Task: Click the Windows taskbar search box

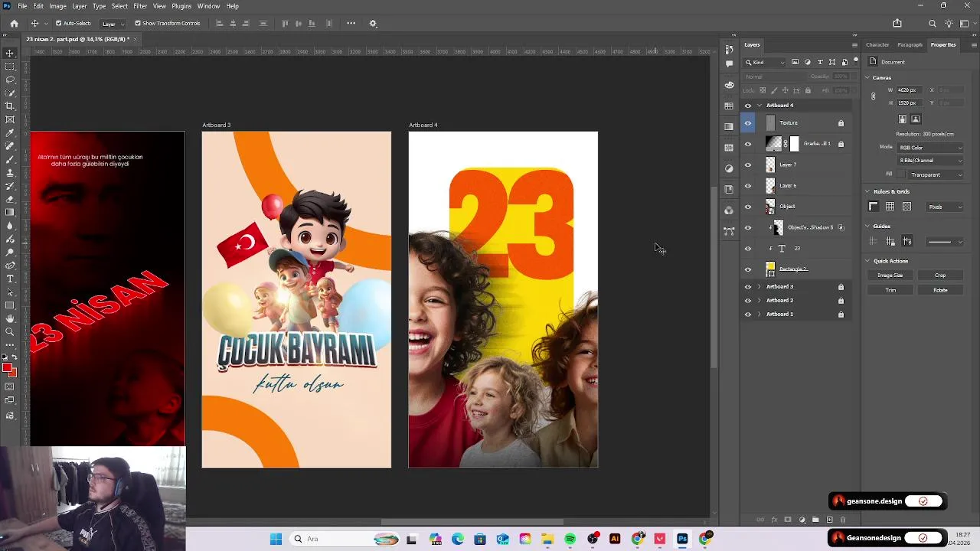Action: (344, 539)
